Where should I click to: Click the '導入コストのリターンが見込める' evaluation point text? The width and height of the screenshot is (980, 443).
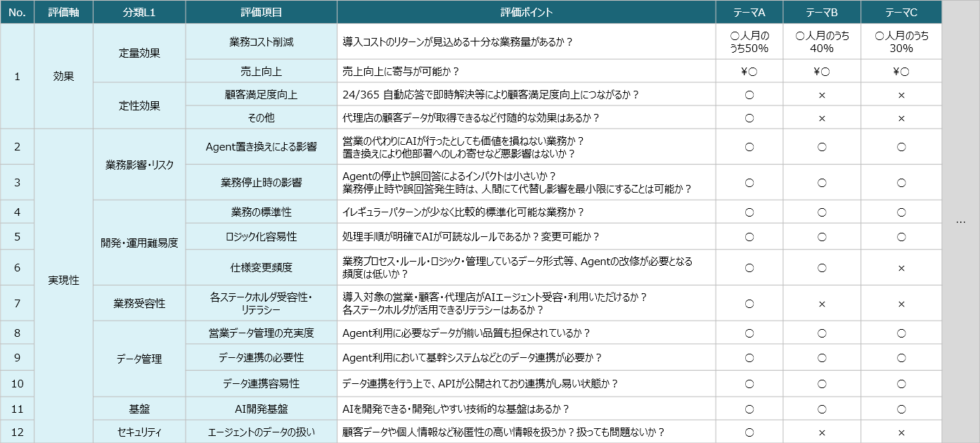click(x=458, y=41)
